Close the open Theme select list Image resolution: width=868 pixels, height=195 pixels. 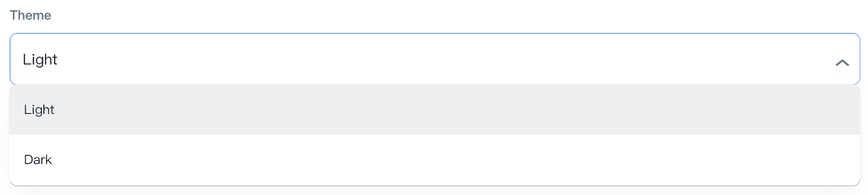click(x=842, y=63)
